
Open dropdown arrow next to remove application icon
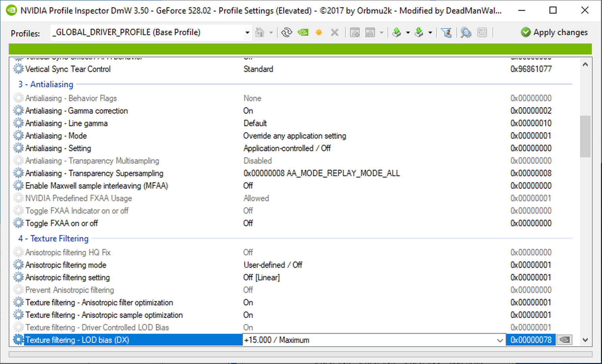click(x=381, y=33)
